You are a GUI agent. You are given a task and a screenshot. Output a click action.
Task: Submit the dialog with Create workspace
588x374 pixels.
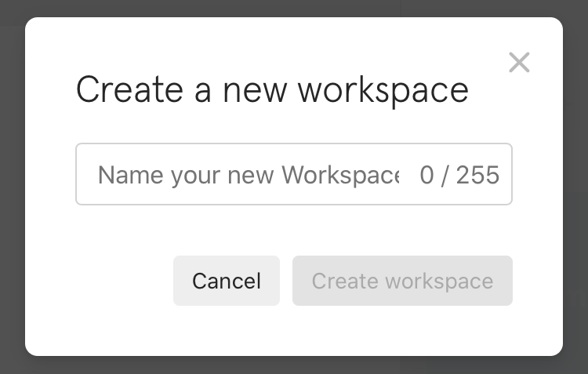(402, 281)
